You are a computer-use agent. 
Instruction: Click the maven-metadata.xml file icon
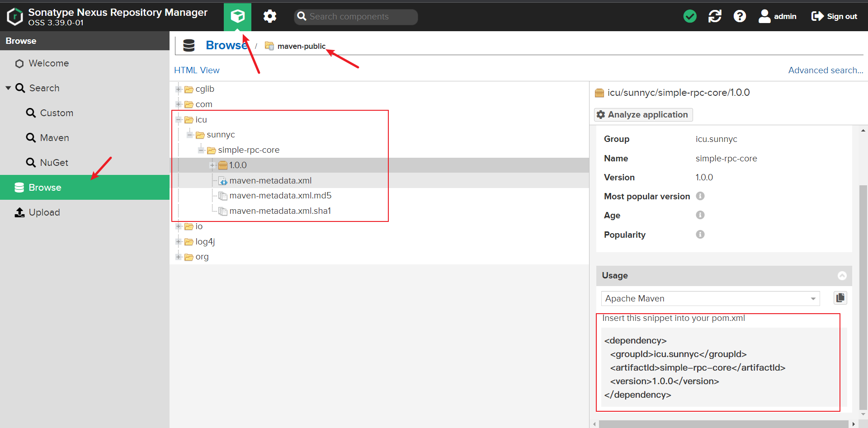click(x=223, y=181)
